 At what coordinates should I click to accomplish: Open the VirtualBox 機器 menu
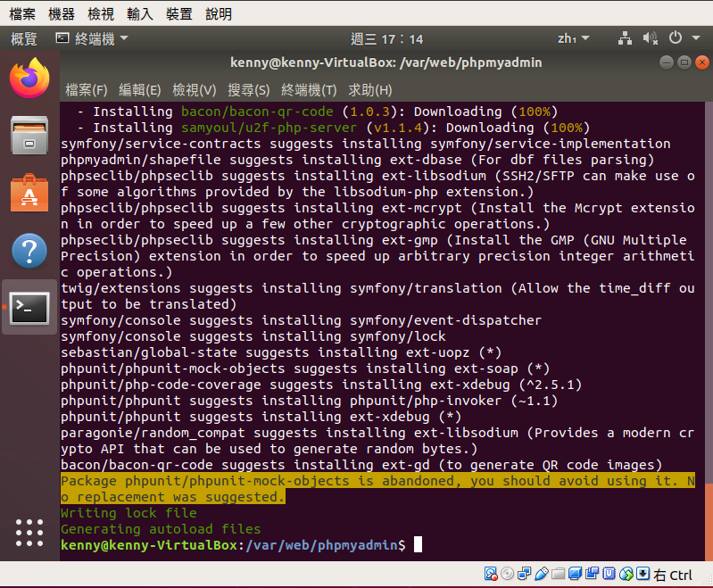[62, 14]
